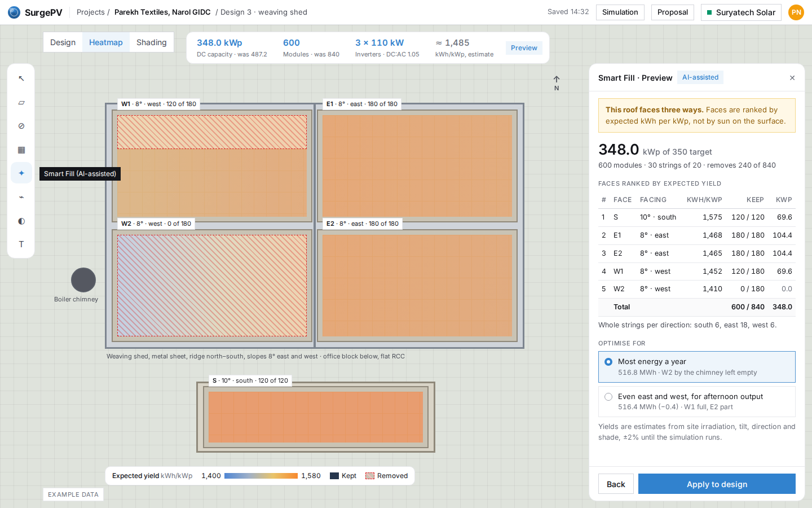Viewport: 812px width, 508px height.
Task: Click the Preview badge in summary bar
Action: (524, 48)
